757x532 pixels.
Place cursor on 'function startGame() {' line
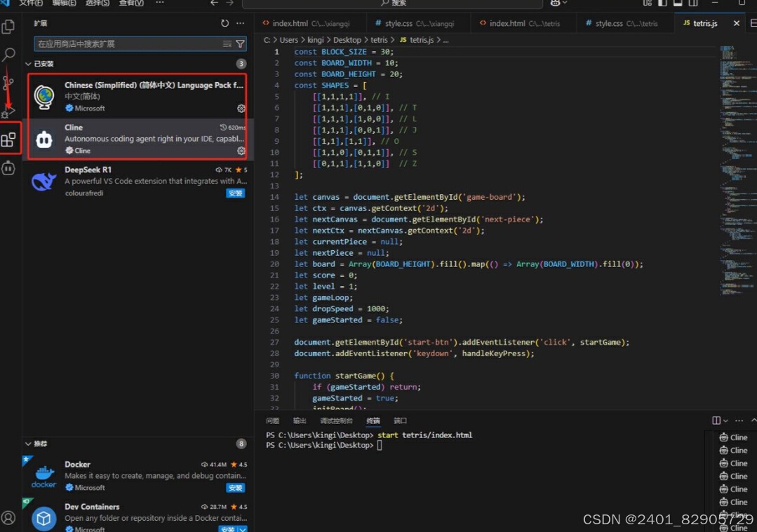tap(344, 376)
